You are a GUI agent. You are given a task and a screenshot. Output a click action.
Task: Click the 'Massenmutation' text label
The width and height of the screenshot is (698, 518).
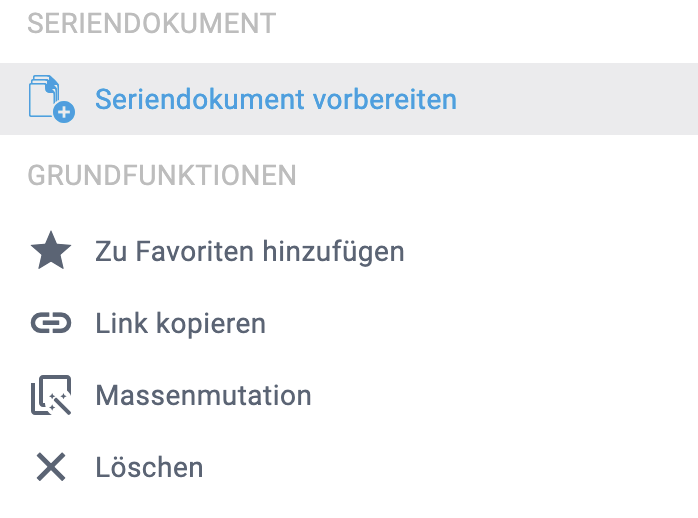203,396
